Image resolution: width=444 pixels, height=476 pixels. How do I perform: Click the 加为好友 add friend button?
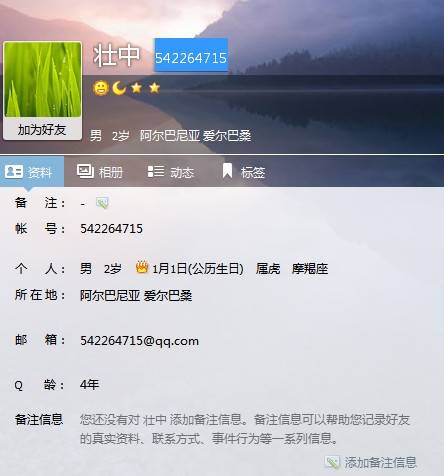(42, 130)
